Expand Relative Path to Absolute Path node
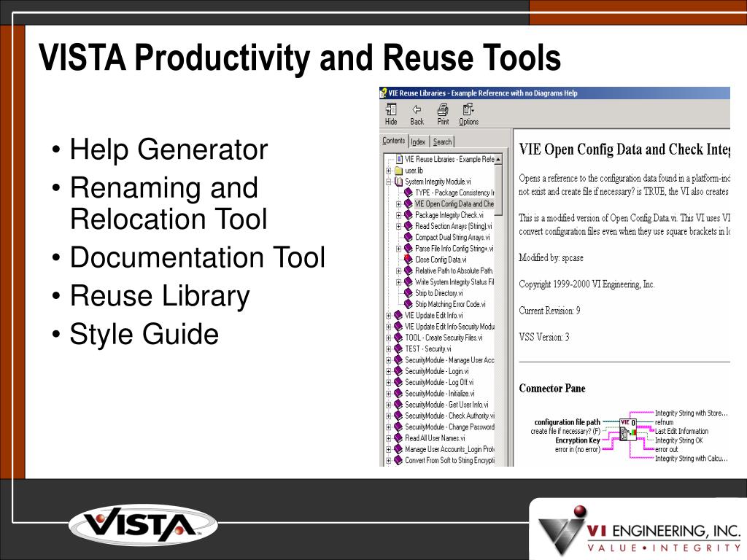This screenshot has width=747, height=560. click(399, 271)
